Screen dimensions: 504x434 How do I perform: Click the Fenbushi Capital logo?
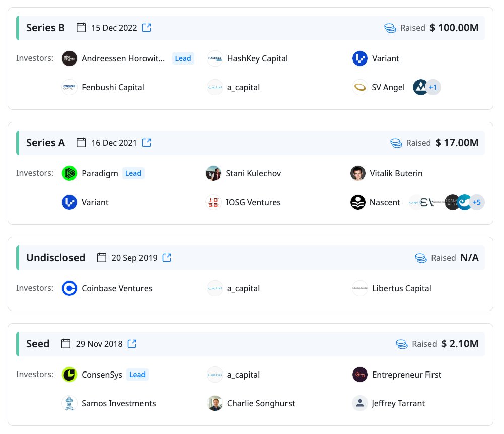pyautogui.click(x=69, y=87)
